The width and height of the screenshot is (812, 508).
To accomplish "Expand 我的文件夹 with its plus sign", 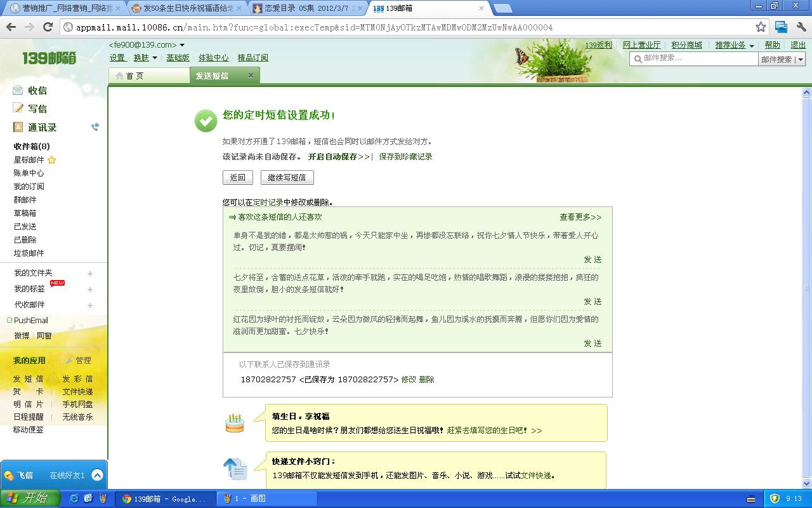I will pyautogui.click(x=90, y=274).
